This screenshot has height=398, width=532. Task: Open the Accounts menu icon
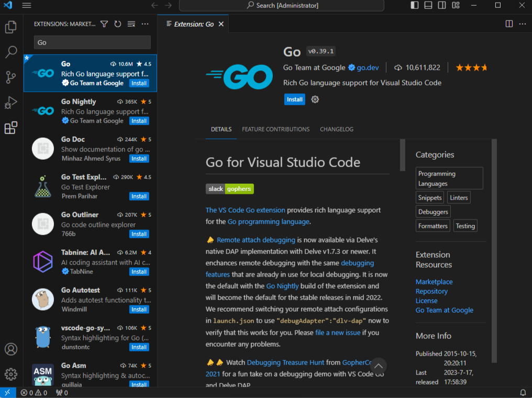tap(11, 349)
